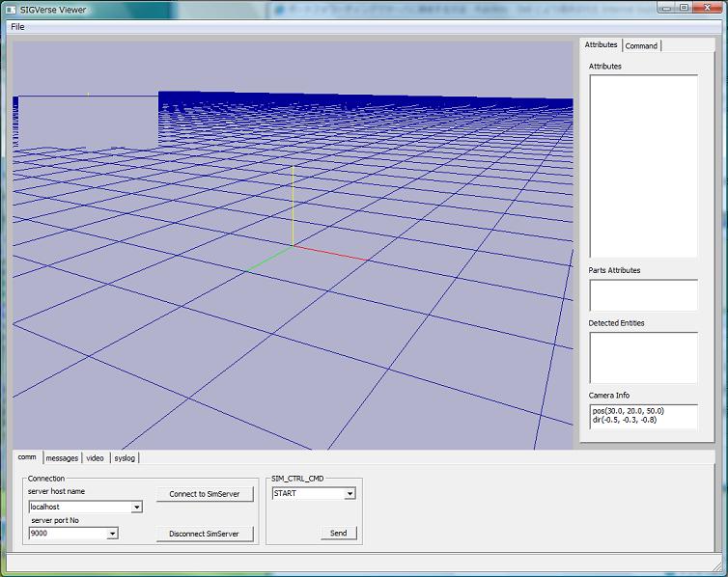Viewport: 728px width, 577px height.
Task: Click the coordinate axes origin in the 3D view
Action: pos(293,246)
